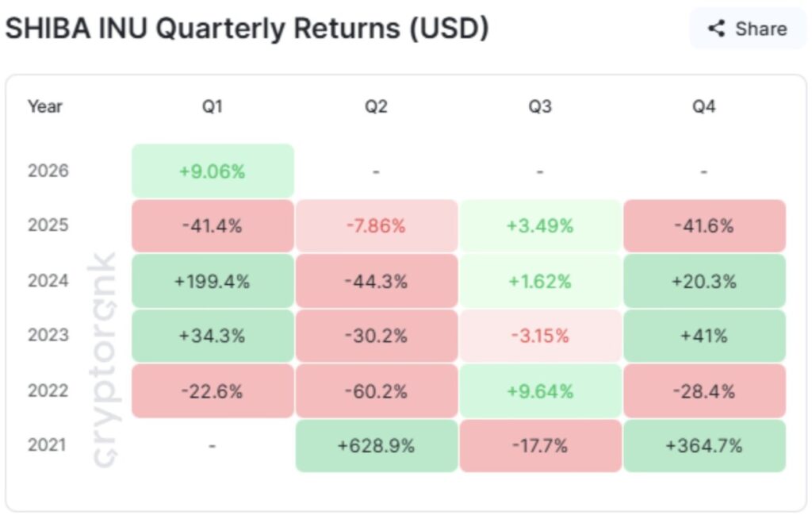The height and width of the screenshot is (519, 812).
Task: Click the cryptorank watermark logo
Action: (x=105, y=361)
